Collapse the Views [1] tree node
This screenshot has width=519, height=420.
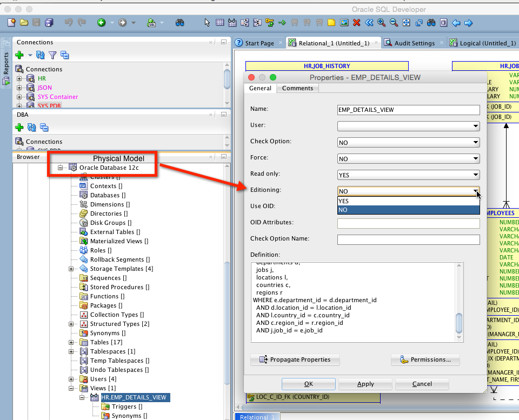point(71,388)
